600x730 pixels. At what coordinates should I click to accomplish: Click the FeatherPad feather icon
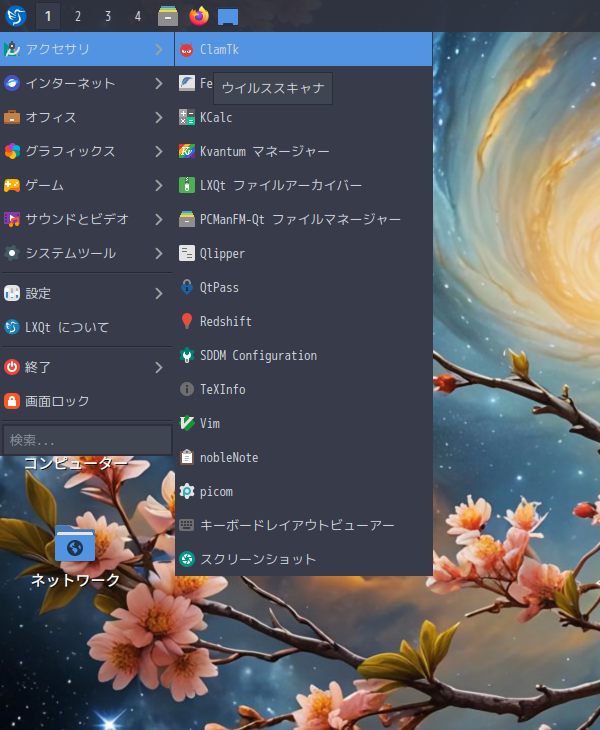click(187, 83)
